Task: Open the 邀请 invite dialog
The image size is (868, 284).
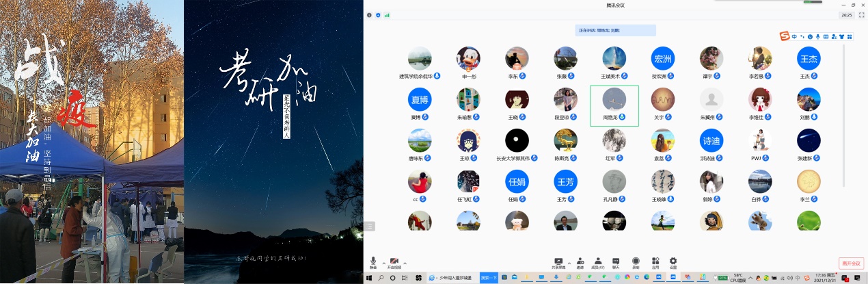Action: (580, 262)
